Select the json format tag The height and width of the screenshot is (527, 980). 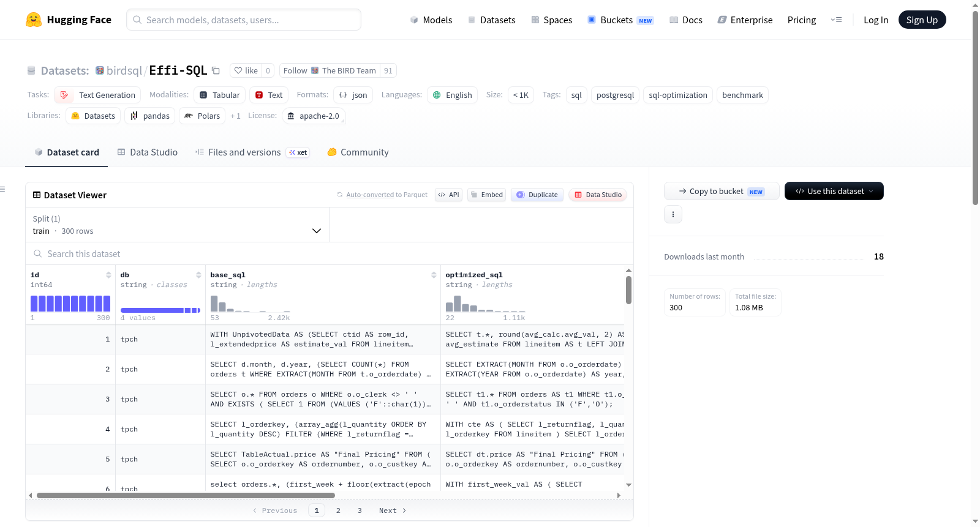click(353, 95)
